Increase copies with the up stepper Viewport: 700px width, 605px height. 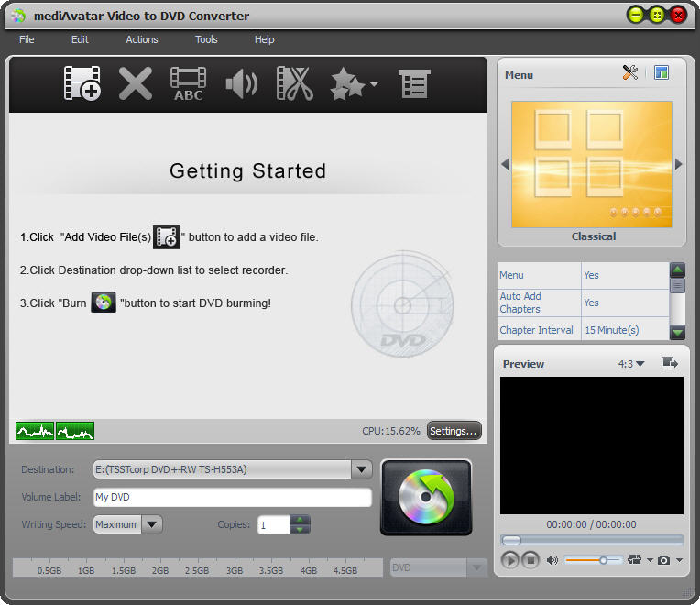[x=300, y=520]
